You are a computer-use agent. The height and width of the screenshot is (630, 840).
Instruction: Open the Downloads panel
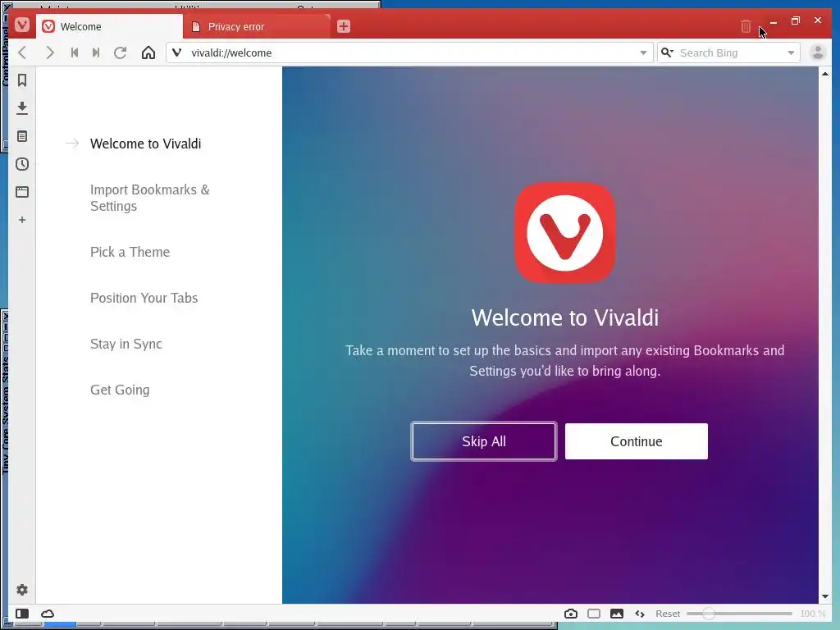[x=22, y=108]
